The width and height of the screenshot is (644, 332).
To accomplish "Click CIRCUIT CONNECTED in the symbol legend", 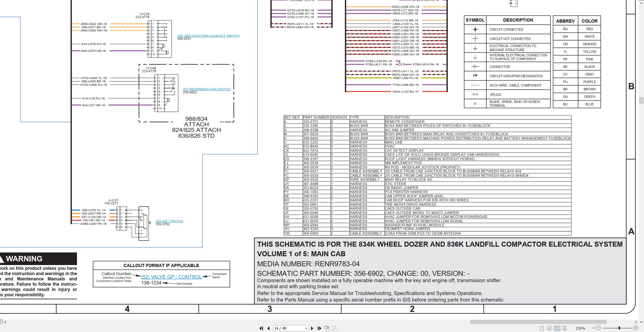I will 506,29.
